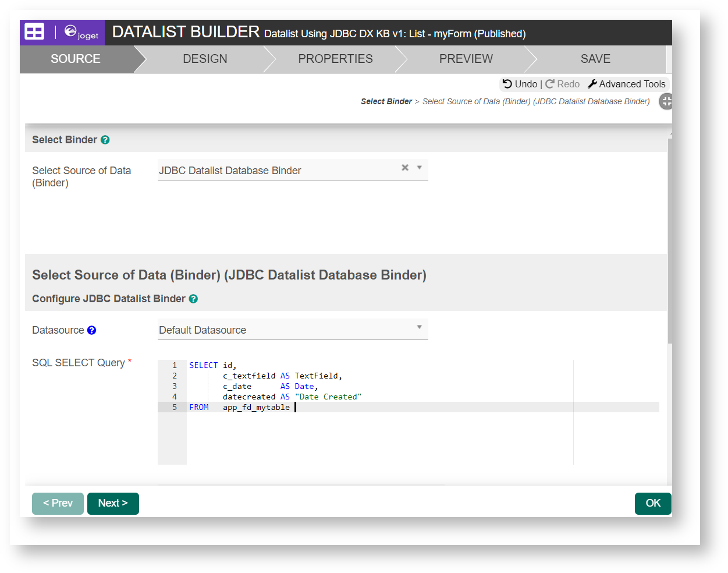Open the PROPERTIES step tab

[335, 59]
